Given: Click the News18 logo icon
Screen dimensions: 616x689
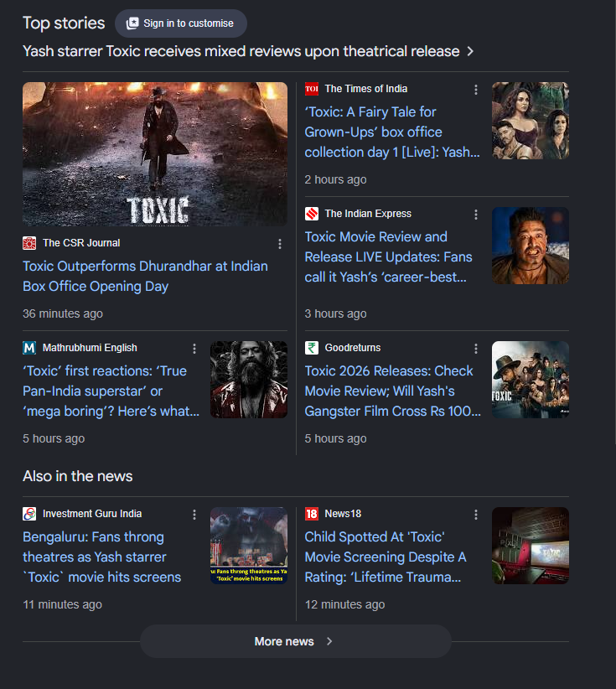Looking at the screenshot, I should pos(312,514).
